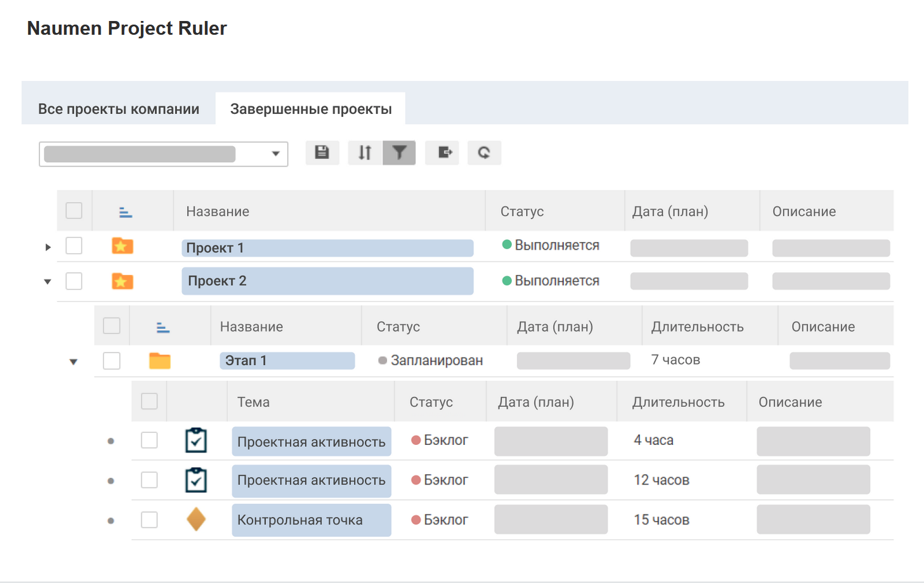Click the Gantt icon in the Этап 1 table header
This screenshot has height=584, width=924.
[163, 327]
